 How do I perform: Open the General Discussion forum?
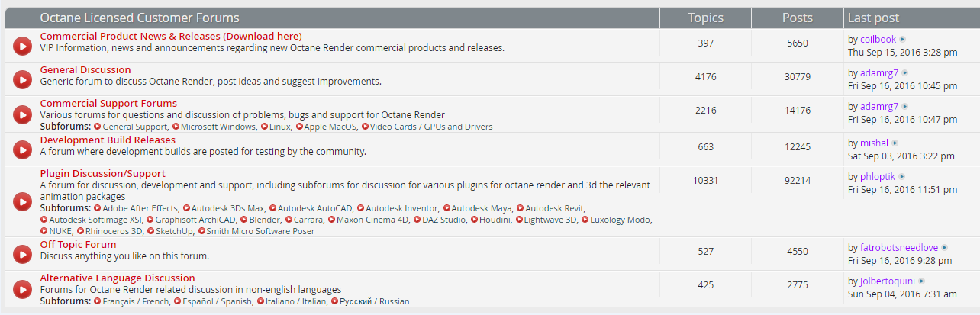(x=85, y=69)
